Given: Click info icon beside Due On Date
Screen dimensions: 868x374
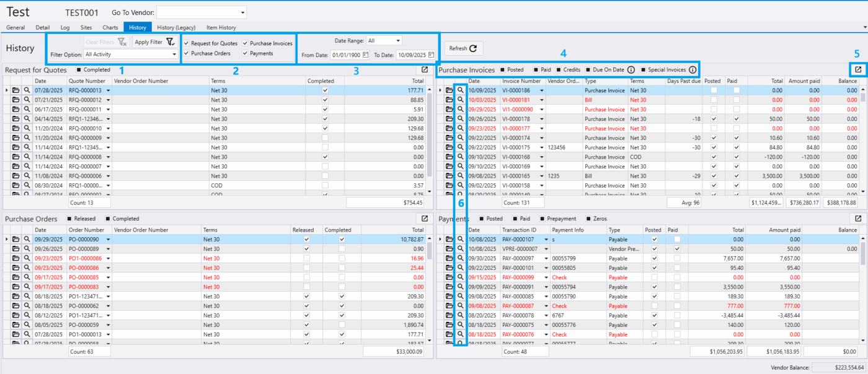Looking at the screenshot, I should pos(631,70).
